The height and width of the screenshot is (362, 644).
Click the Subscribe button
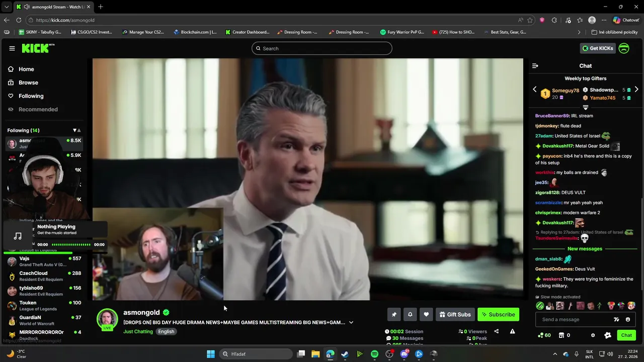tap(498, 315)
